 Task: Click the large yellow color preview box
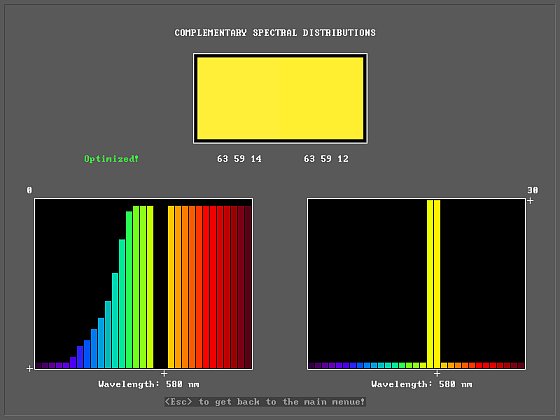(x=280, y=99)
